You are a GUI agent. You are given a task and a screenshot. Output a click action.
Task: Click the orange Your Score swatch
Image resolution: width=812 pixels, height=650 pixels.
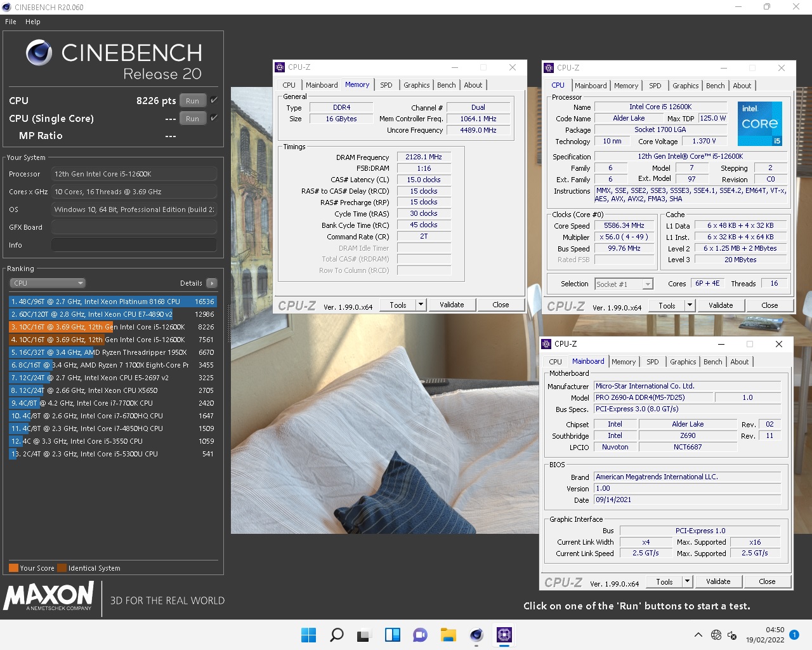tap(13, 568)
